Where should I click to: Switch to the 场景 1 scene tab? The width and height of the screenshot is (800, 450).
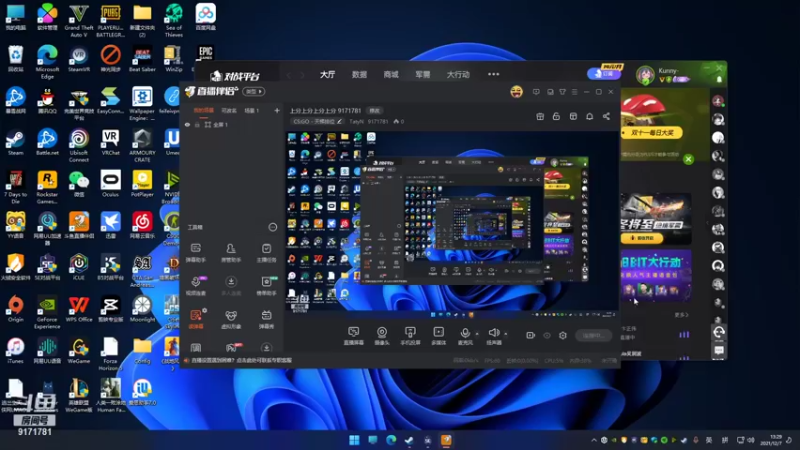252,111
